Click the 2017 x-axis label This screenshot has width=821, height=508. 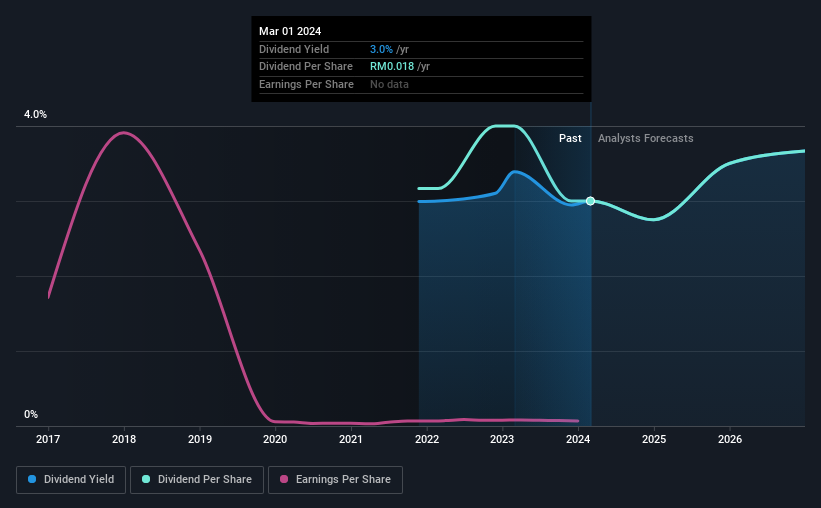(x=48, y=439)
